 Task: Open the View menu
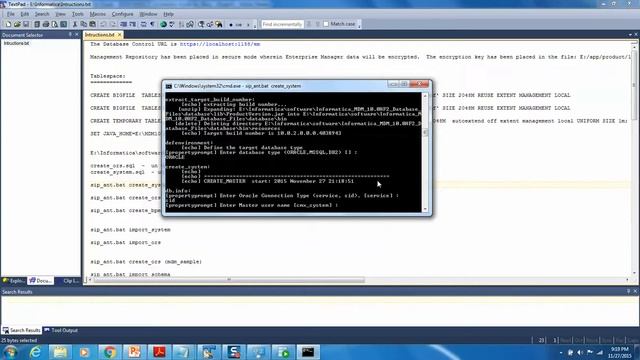(60, 14)
